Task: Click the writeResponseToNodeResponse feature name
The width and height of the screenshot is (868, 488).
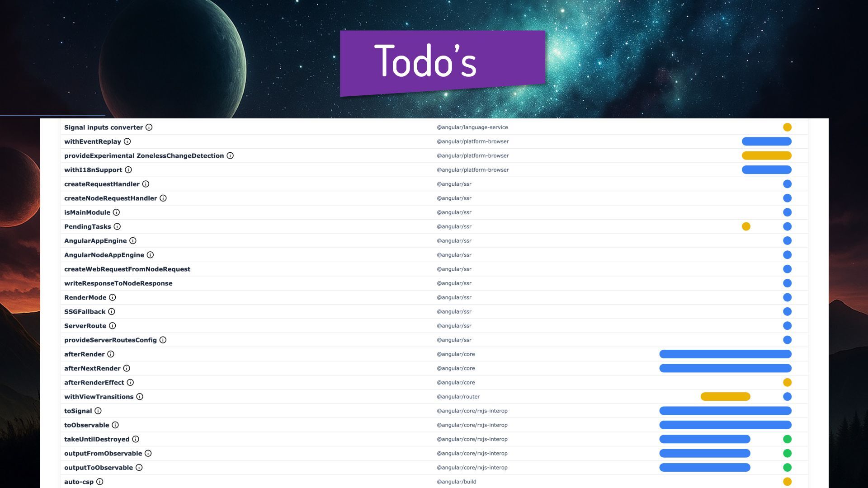Action: coord(118,283)
